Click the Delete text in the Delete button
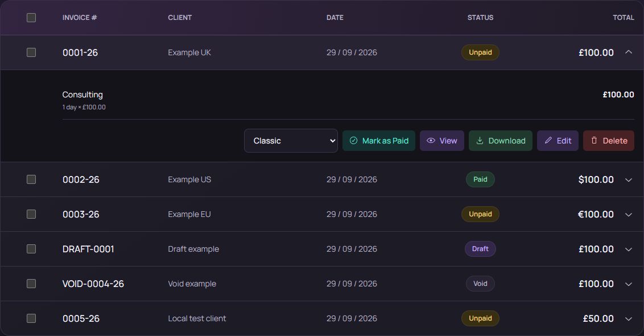Image resolution: width=644 pixels, height=336 pixels. point(615,141)
